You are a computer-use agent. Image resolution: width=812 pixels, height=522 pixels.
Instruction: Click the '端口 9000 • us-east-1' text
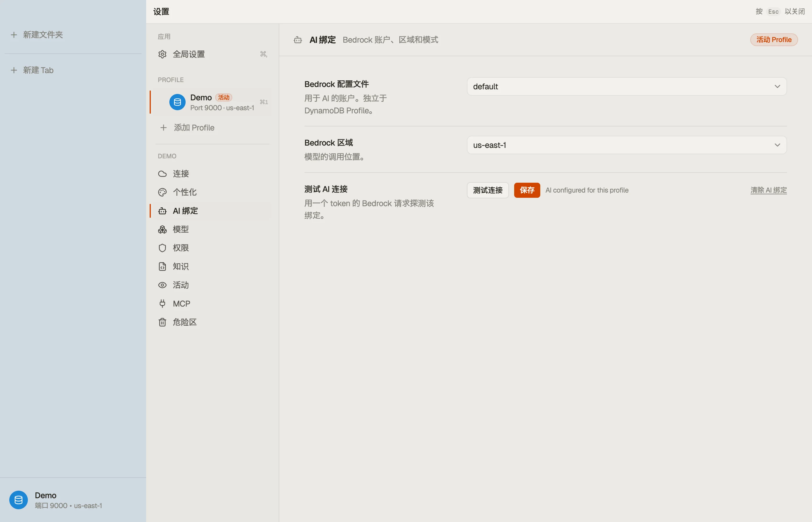pos(68,505)
